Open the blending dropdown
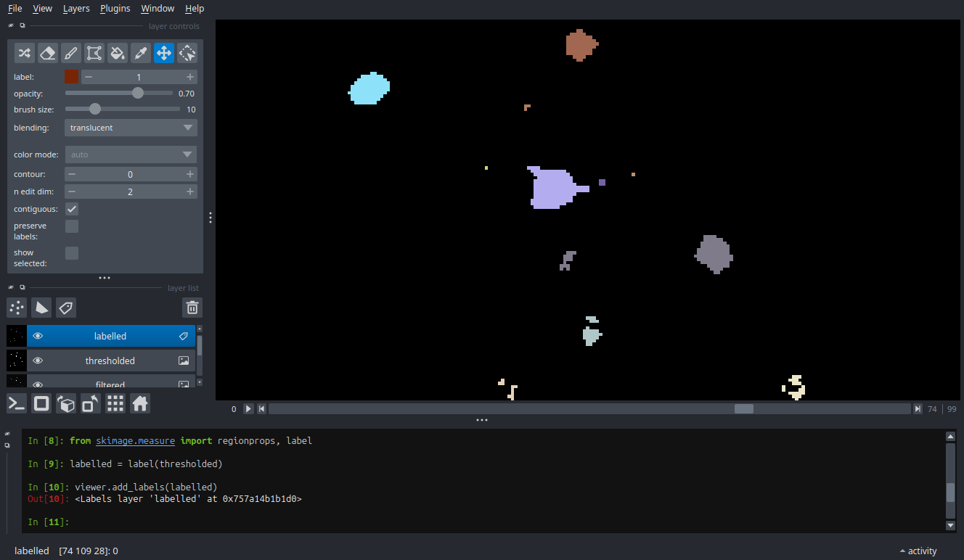This screenshot has width=964, height=560. click(x=131, y=128)
